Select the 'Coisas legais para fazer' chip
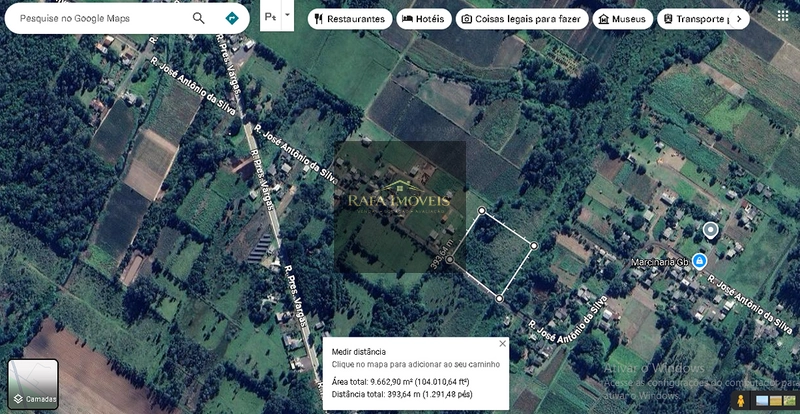The width and height of the screenshot is (800, 414). [x=521, y=19]
